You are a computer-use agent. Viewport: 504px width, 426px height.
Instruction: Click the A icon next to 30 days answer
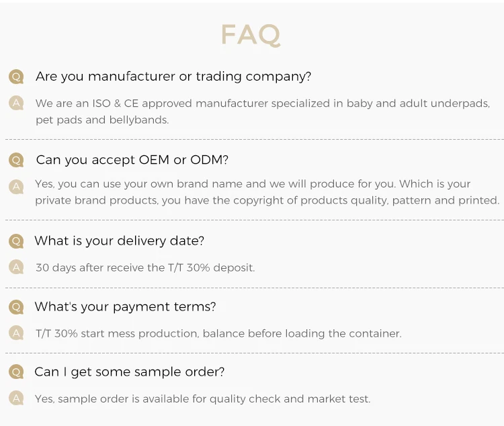(16, 267)
